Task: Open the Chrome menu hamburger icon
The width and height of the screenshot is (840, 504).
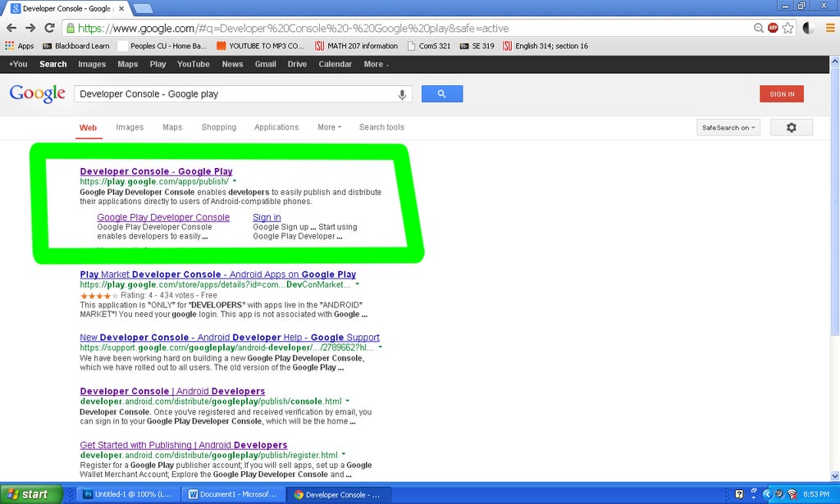Action: coord(830,28)
